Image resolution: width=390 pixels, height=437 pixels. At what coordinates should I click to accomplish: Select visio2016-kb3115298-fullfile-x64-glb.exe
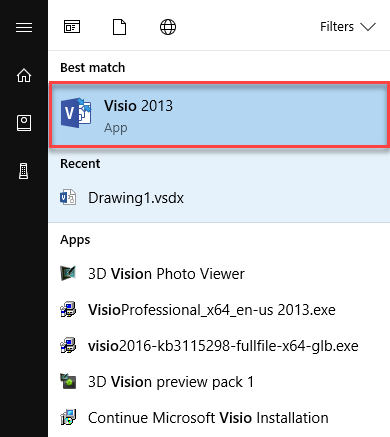click(x=219, y=346)
